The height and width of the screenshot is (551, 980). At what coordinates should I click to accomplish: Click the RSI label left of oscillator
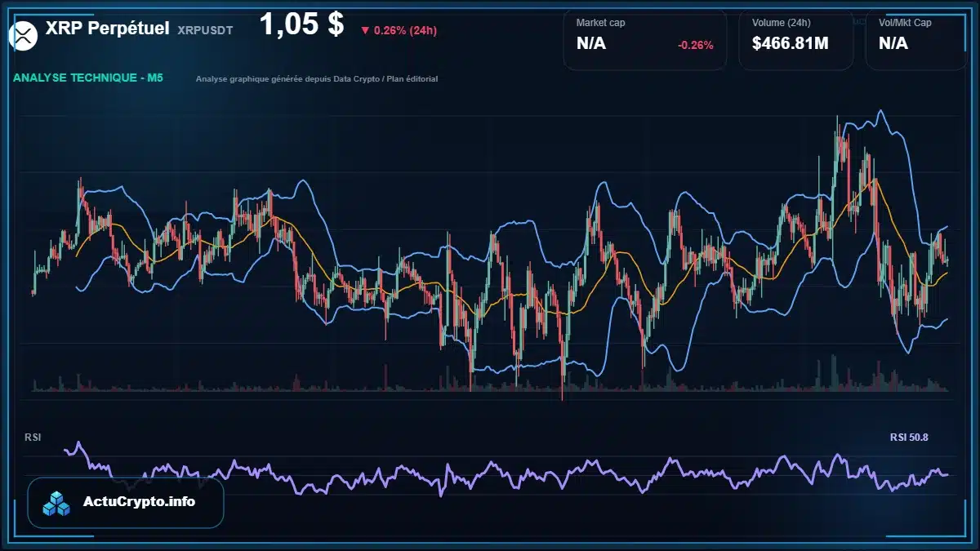pyautogui.click(x=33, y=438)
